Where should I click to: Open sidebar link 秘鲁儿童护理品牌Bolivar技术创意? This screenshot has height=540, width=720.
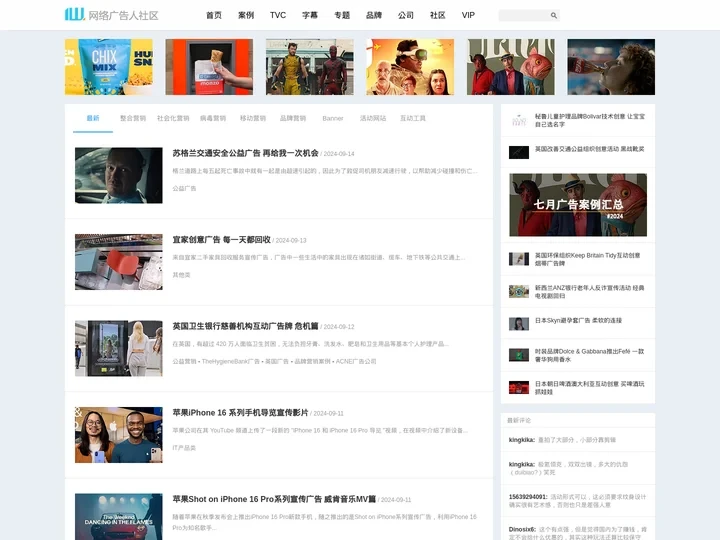click(x=590, y=120)
